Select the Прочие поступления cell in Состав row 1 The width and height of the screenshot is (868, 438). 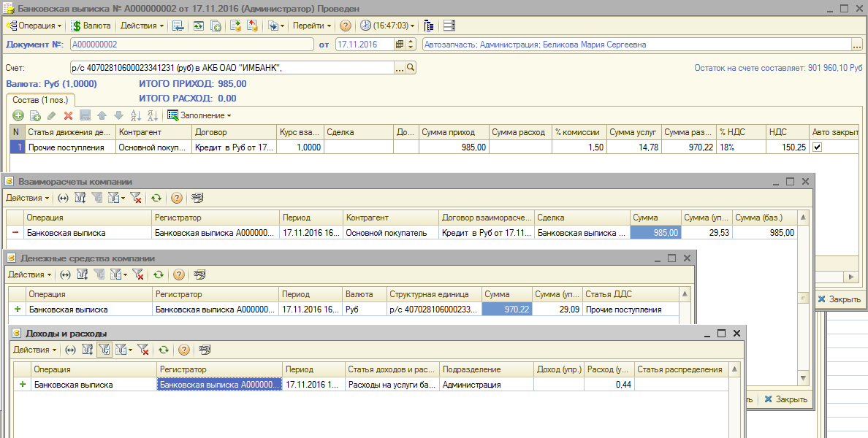tap(71, 147)
